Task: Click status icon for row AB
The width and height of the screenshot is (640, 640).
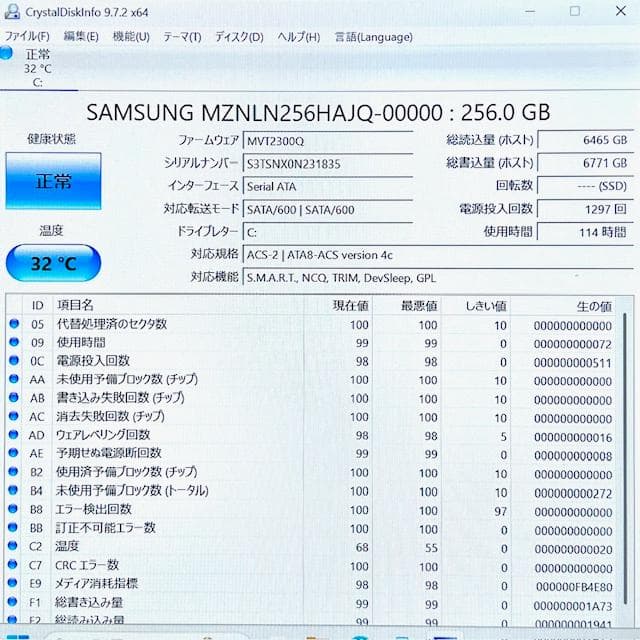Action: (x=14, y=397)
